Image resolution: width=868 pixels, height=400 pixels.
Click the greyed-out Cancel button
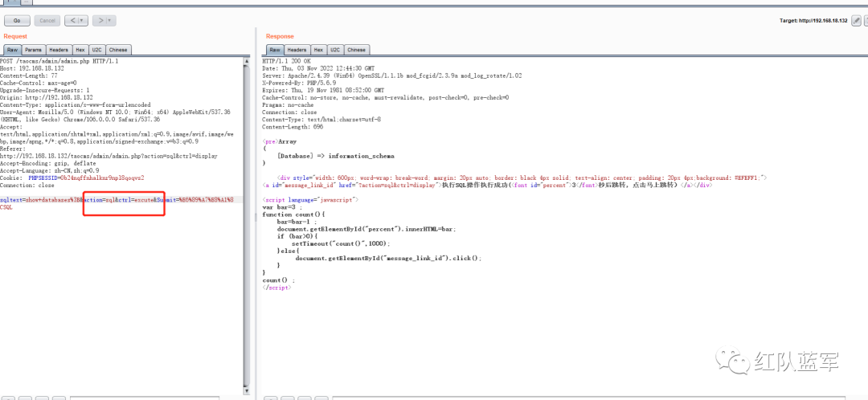pos(47,20)
